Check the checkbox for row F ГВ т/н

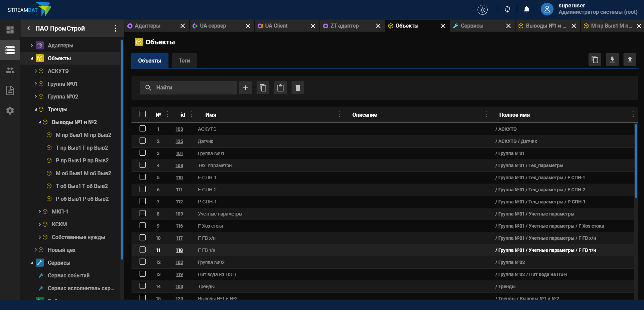pos(142,250)
